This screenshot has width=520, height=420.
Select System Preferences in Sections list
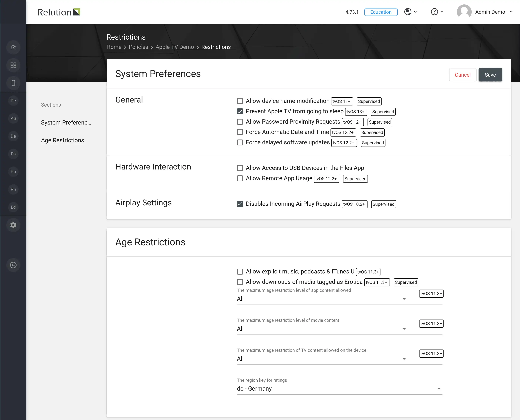tap(66, 123)
